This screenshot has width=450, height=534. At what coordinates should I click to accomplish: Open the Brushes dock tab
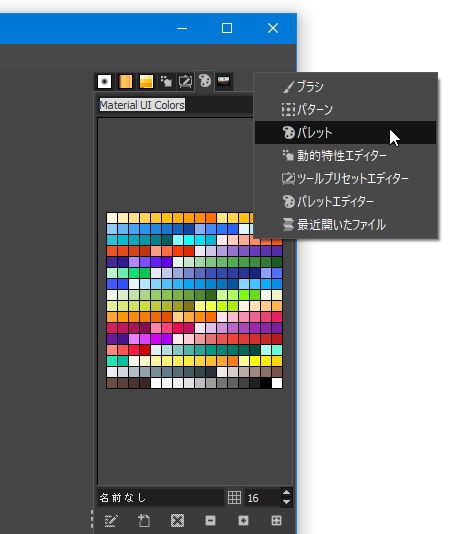point(104,82)
